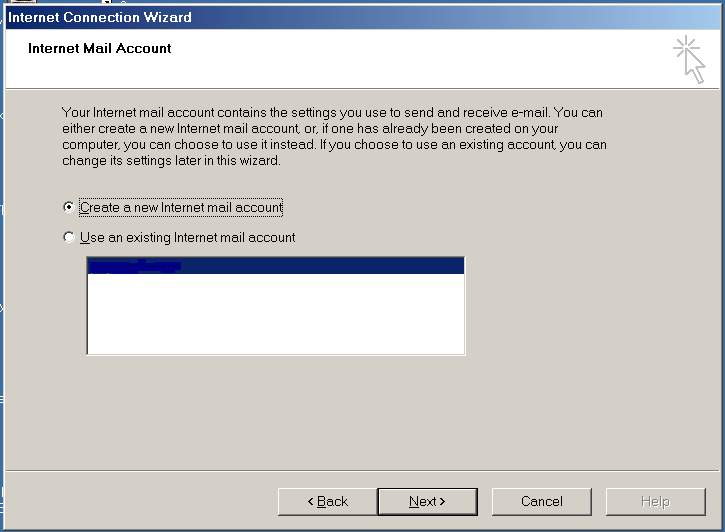Click the greyed-out Help button
The height and width of the screenshot is (532, 725).
(655, 501)
